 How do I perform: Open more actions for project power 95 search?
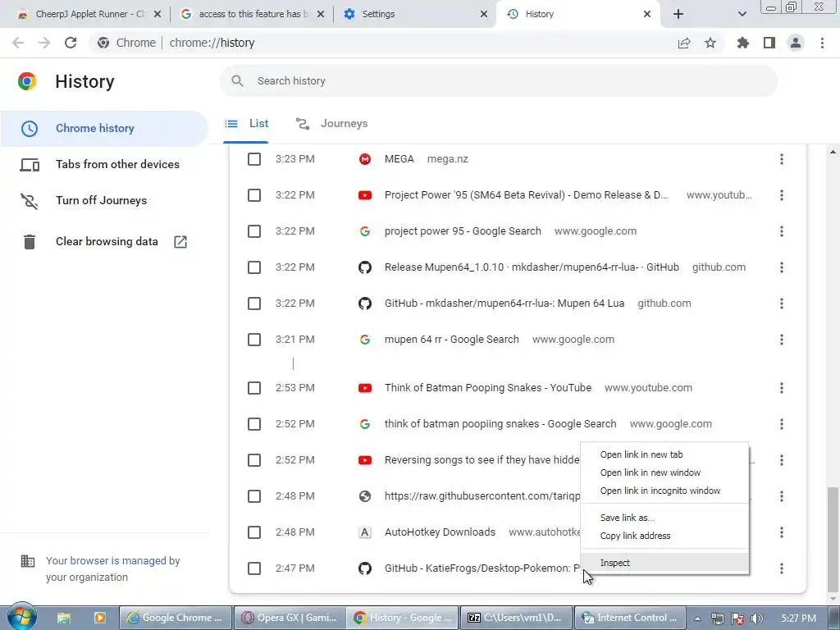tap(782, 231)
